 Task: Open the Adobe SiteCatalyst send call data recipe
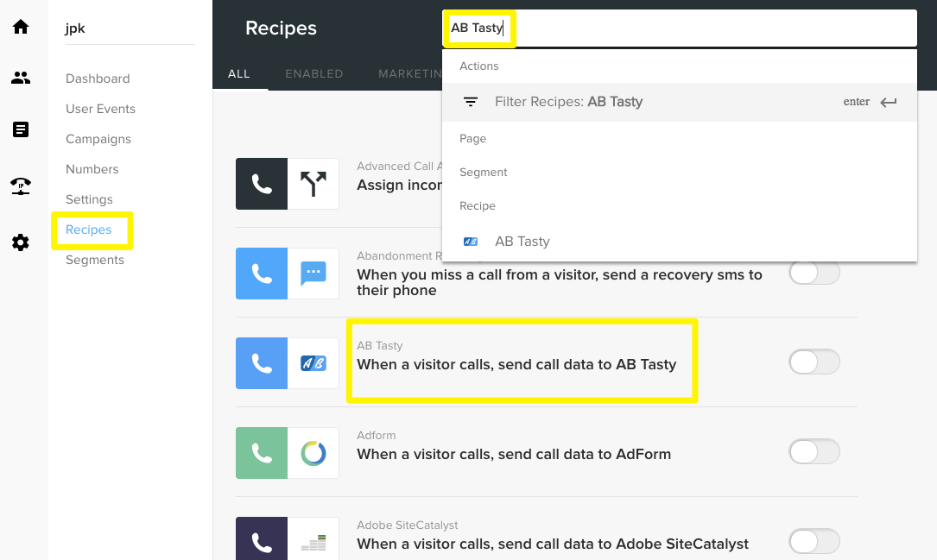pos(552,544)
